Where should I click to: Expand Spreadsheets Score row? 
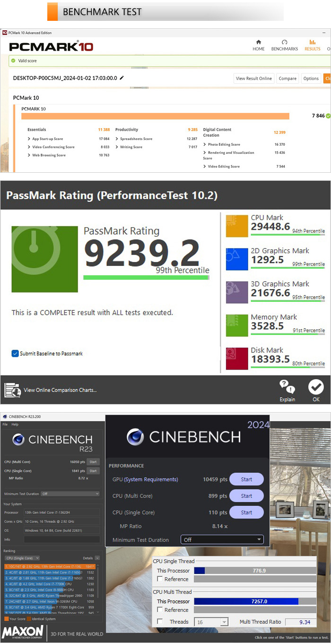117,139
